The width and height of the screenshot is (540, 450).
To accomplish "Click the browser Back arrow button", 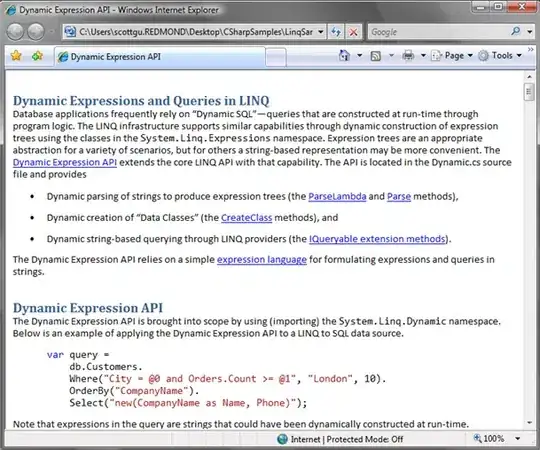I will [x=15, y=32].
